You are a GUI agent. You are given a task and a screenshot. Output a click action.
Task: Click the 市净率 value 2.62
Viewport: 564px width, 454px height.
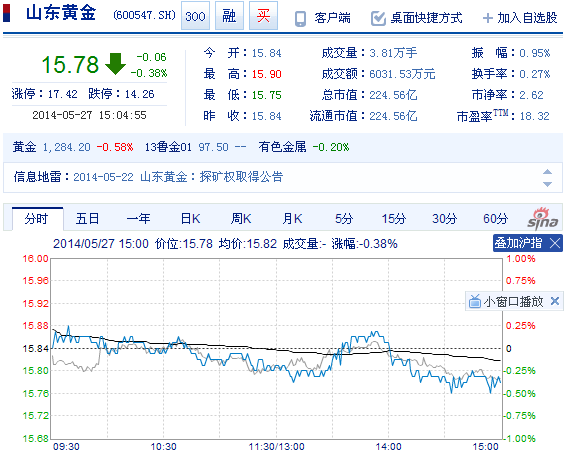pos(532,95)
